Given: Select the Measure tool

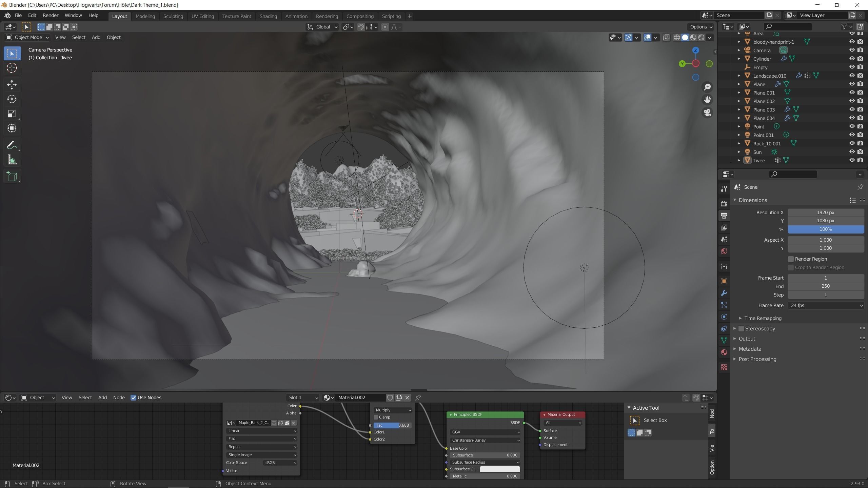Looking at the screenshot, I should [x=12, y=160].
